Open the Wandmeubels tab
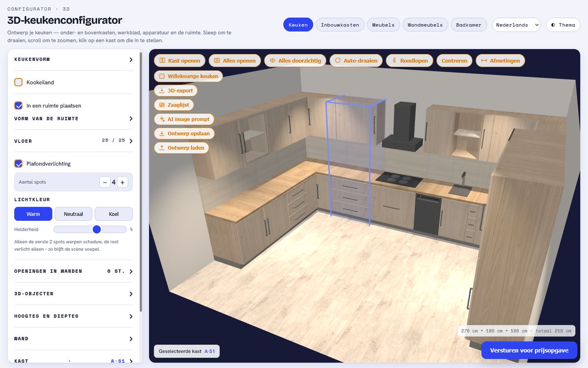Viewport: 588px width, 368px height. tap(425, 25)
